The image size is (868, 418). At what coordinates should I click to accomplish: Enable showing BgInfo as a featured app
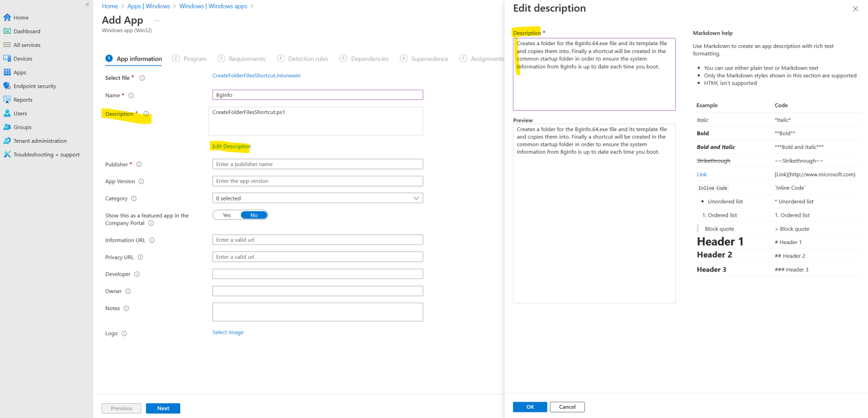click(x=226, y=215)
